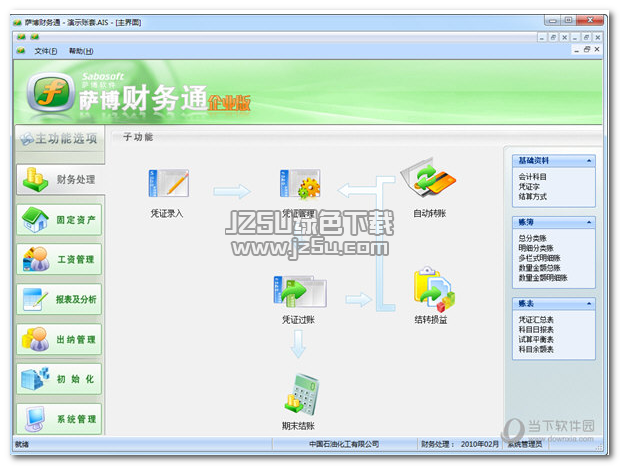Click the app icon left of 文件 menu
Image resolution: width=620 pixels, height=466 pixels.
21,51
